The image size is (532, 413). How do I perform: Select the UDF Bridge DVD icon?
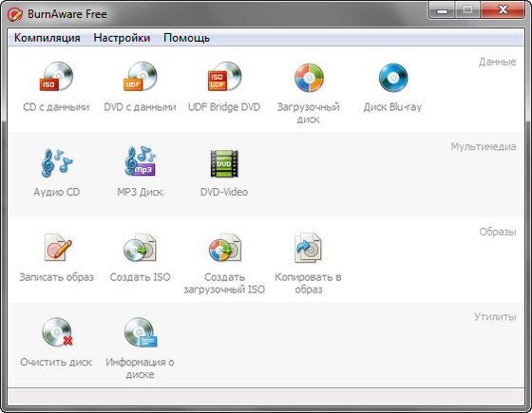point(224,77)
